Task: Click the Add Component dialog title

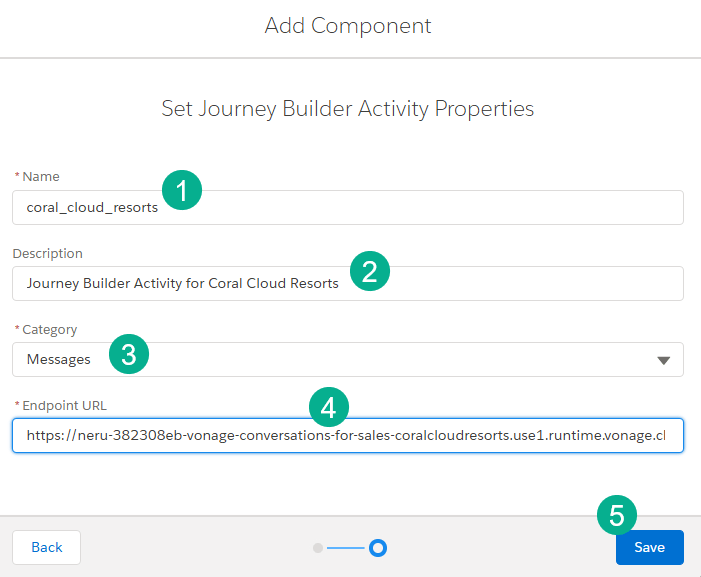Action: tap(348, 26)
